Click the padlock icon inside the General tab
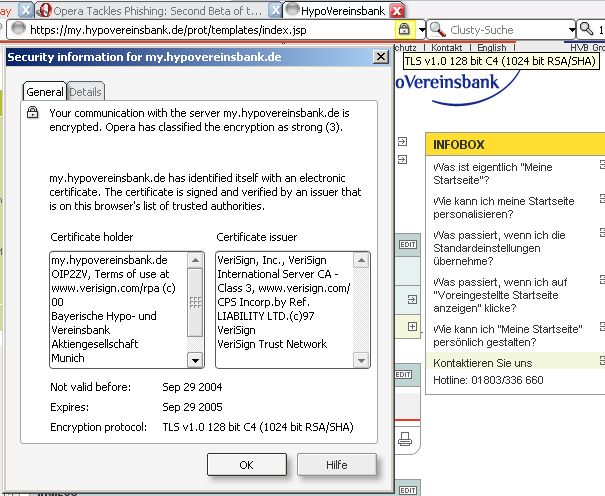 pyautogui.click(x=33, y=114)
